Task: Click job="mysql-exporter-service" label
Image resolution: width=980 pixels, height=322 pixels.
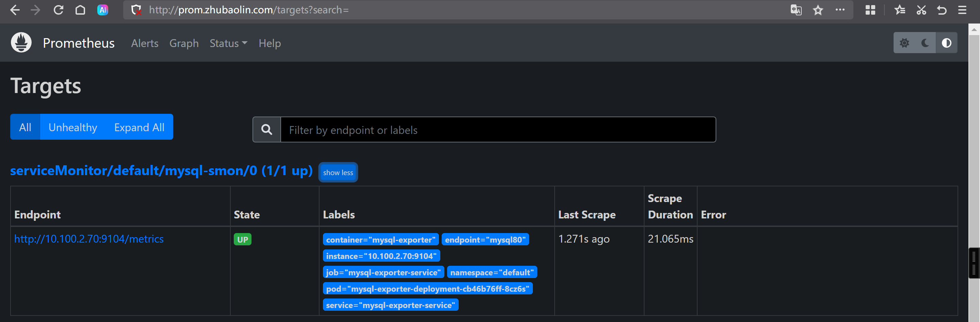Action: pos(383,272)
